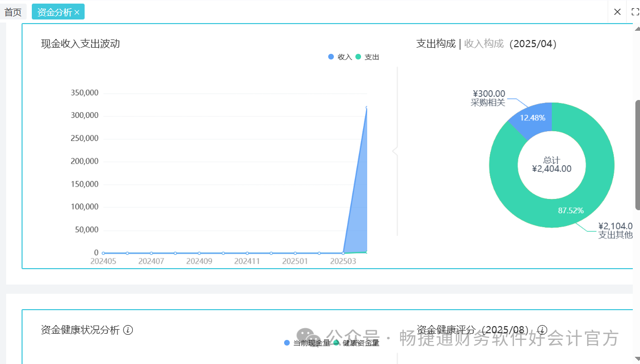Switch to the 收入构成 view

pyautogui.click(x=484, y=44)
